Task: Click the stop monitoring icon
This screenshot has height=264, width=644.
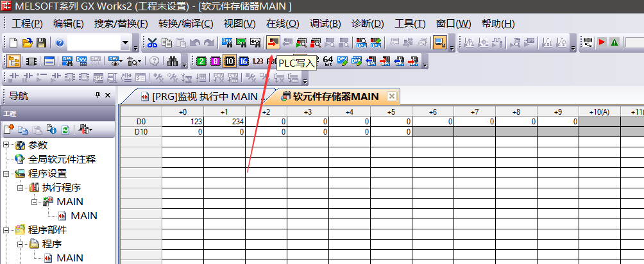Action: [x=316, y=42]
